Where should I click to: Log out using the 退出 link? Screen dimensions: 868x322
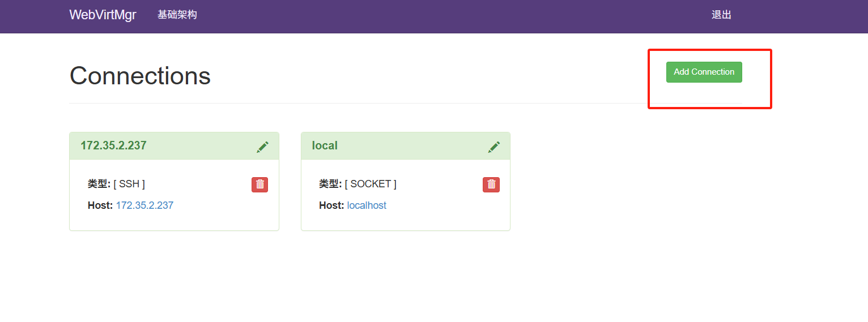click(721, 15)
